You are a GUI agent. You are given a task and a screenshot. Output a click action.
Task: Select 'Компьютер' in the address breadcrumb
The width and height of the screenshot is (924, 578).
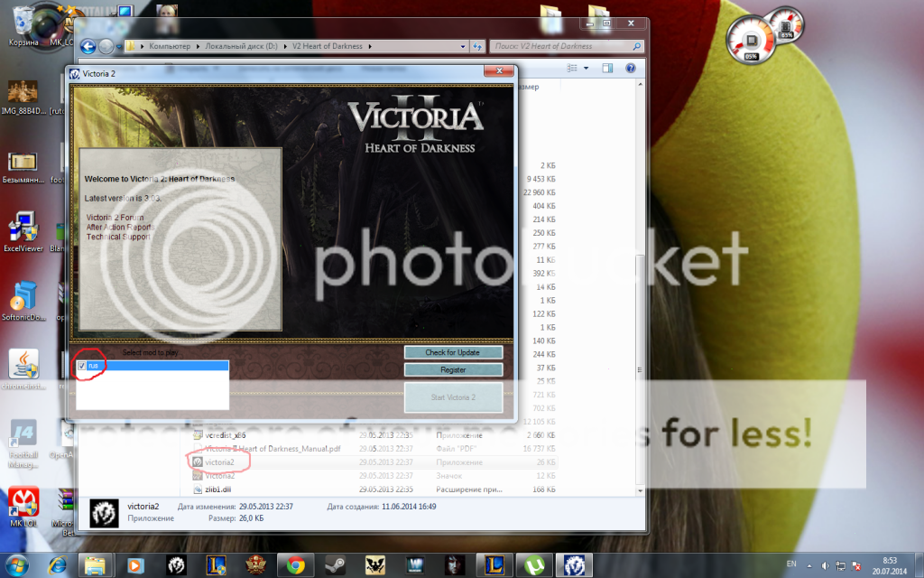tap(175, 46)
